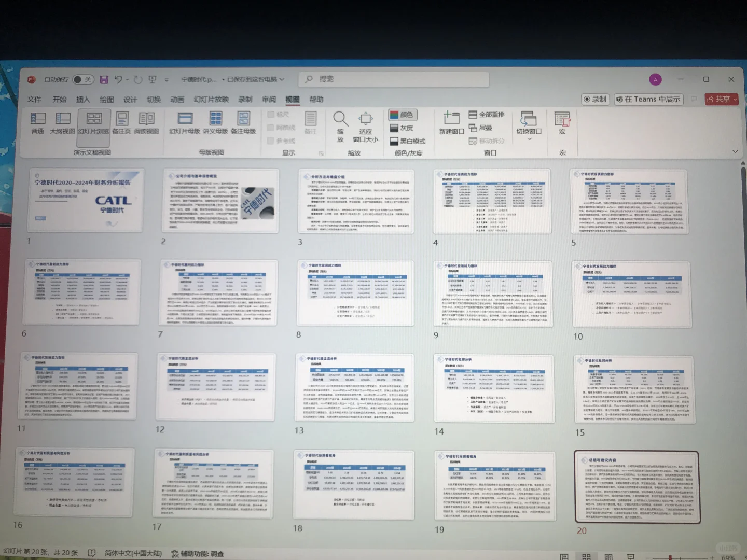
Task: Select slide 13 thumbnail
Action: click(355, 388)
